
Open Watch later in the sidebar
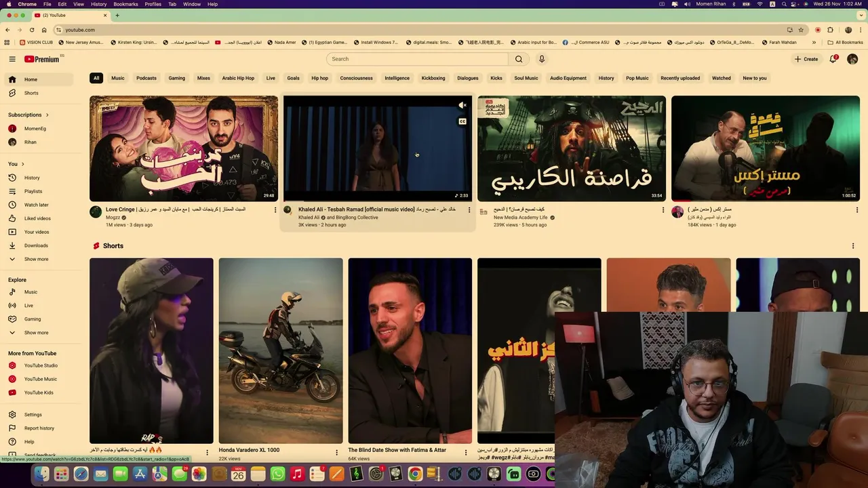(x=39, y=205)
